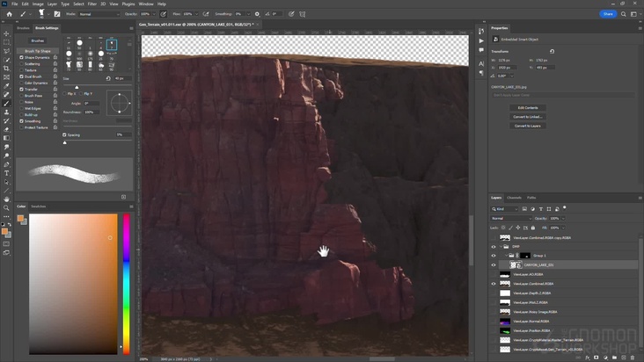This screenshot has height=362, width=644.
Task: Select the Gradient tool
Action: pos(6,138)
